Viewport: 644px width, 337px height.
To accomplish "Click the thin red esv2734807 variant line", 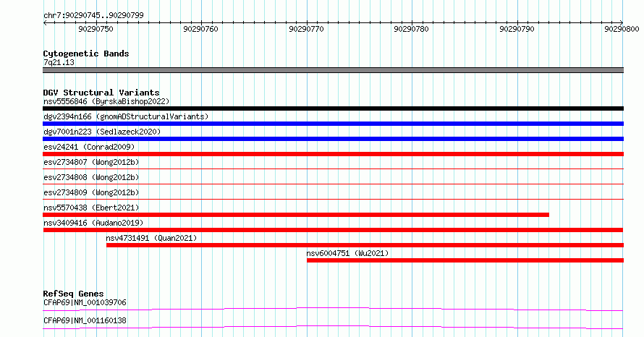I will coord(333,168).
